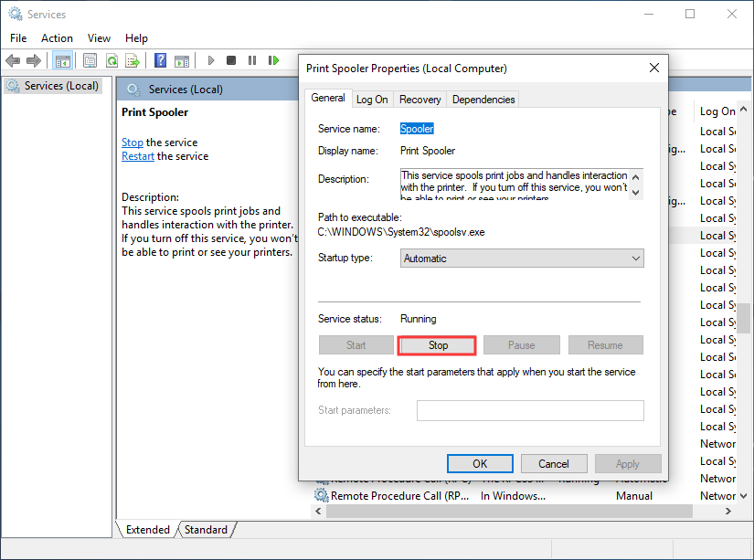Switch to the General tab
754x560 pixels.
(x=328, y=98)
